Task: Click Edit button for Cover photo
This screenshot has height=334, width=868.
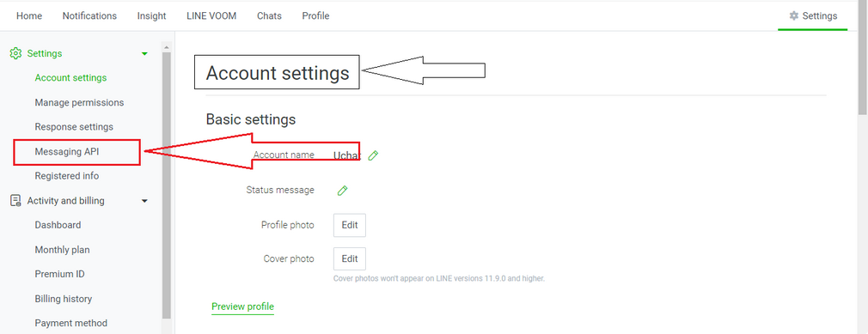Action: coord(349,258)
